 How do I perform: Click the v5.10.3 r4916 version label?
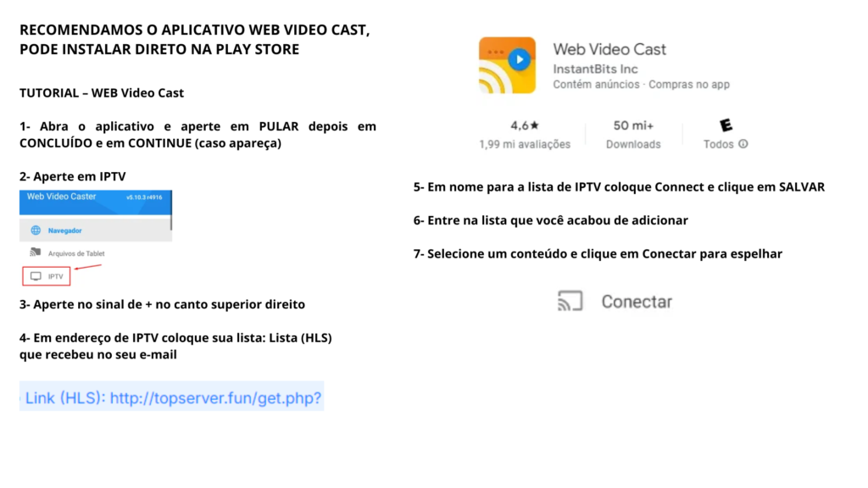pyautogui.click(x=144, y=197)
